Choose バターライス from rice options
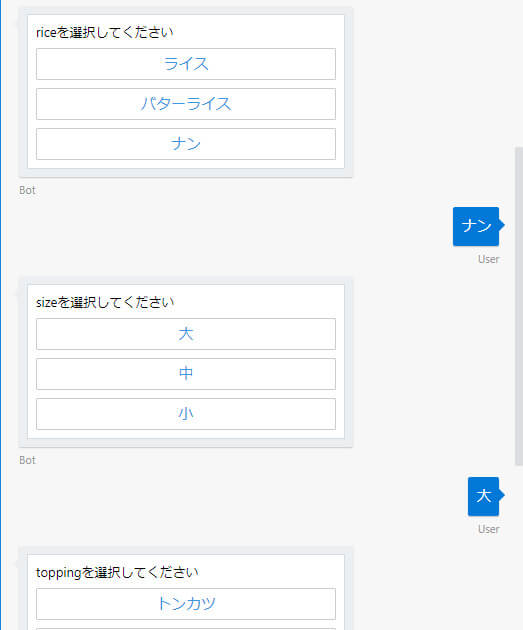The width and height of the screenshot is (523, 630). click(186, 104)
